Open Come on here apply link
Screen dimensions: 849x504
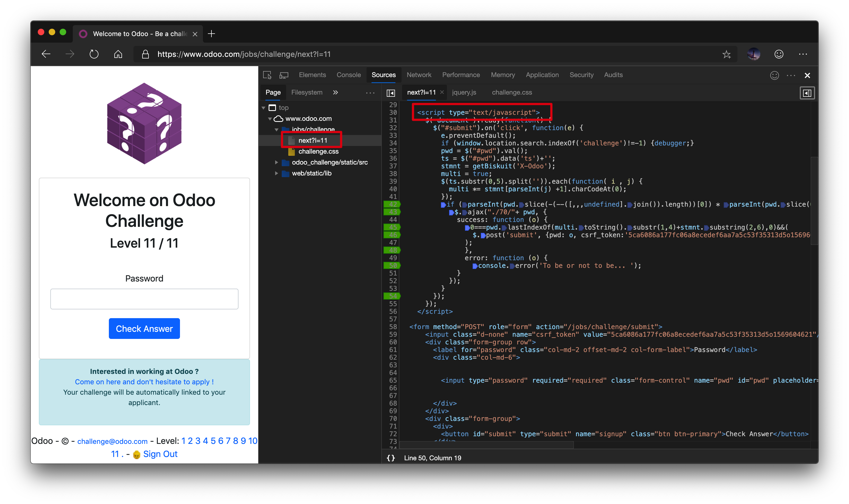pyautogui.click(x=144, y=382)
